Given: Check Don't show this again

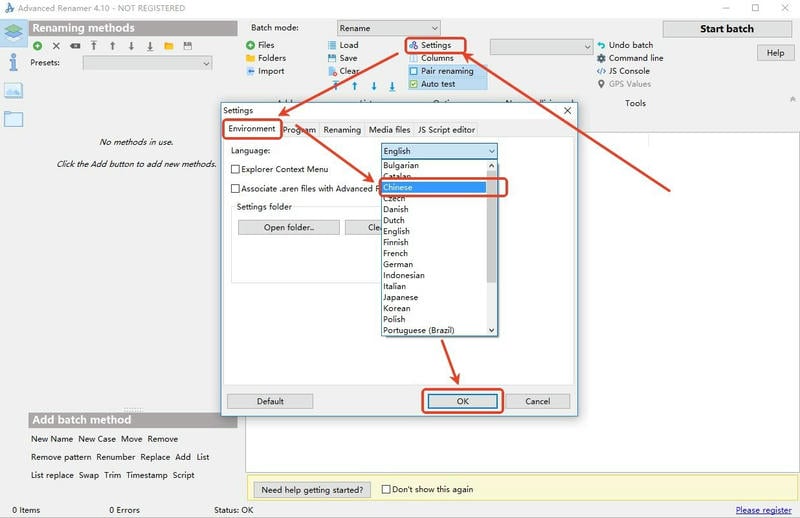Looking at the screenshot, I should click(386, 489).
